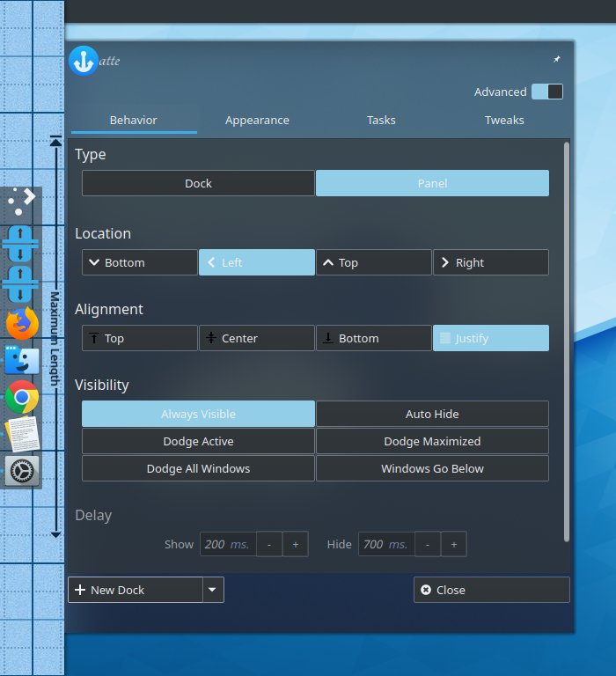Open Google Chrome from the dock
This screenshot has height=676, width=616.
[x=22, y=398]
